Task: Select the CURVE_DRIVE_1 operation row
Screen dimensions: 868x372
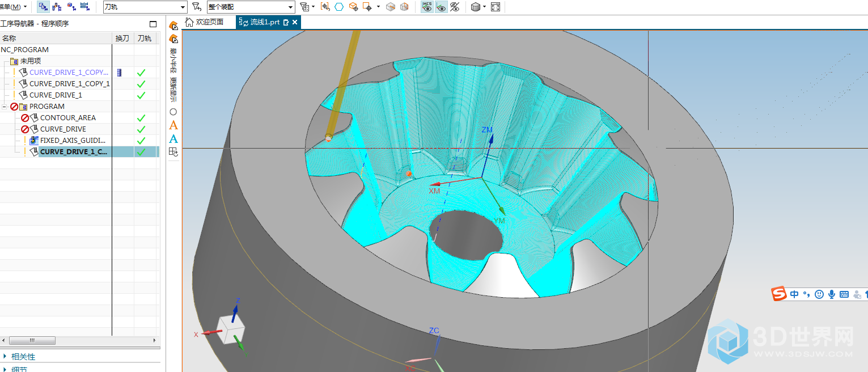Action: click(x=56, y=95)
